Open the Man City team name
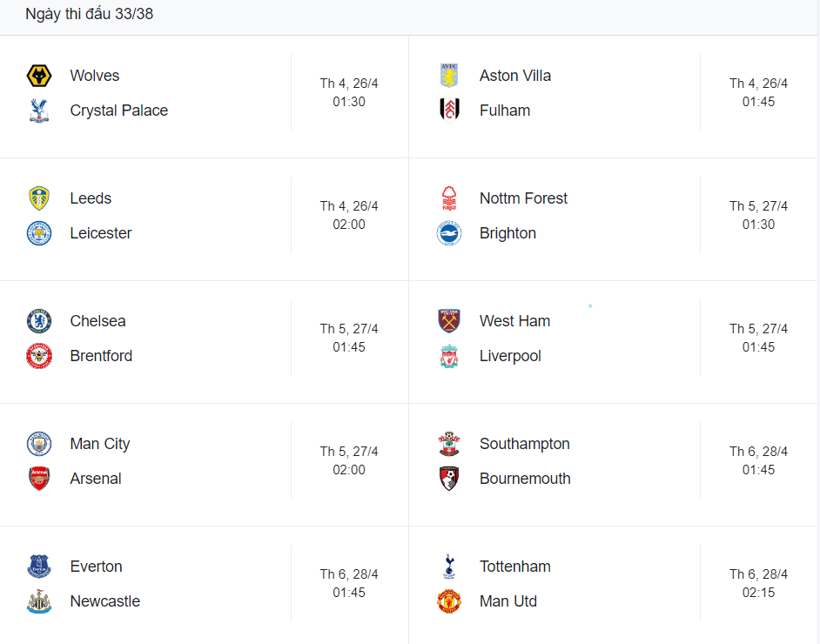Viewport: 820px width, 644px height. 100,444
